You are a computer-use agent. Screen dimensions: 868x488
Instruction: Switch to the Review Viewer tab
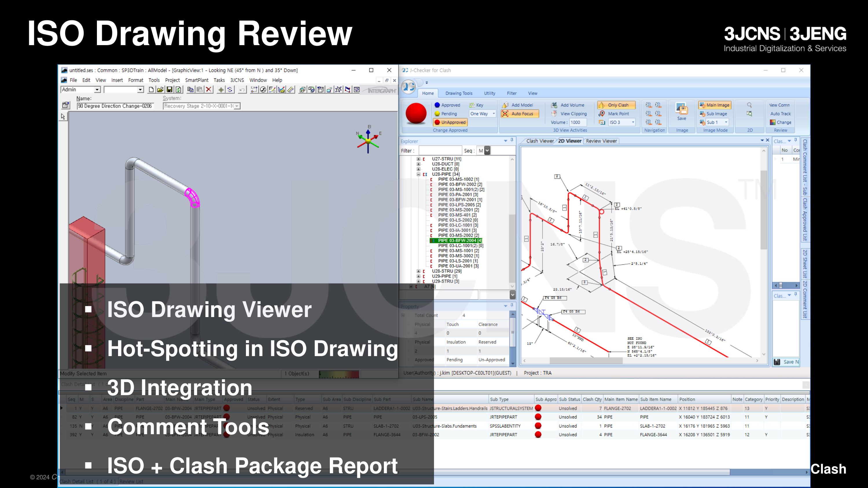601,141
